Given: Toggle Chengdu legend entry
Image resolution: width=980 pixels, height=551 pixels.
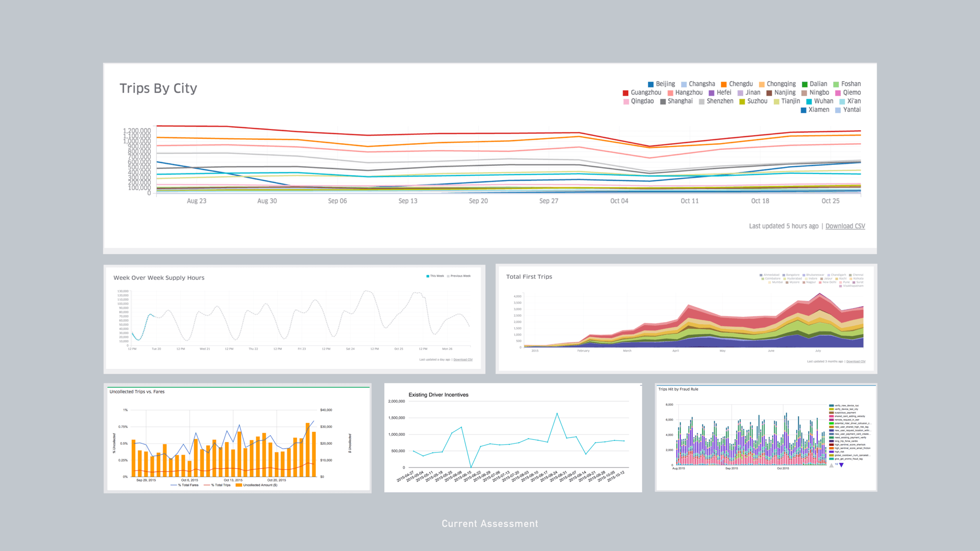Looking at the screenshot, I should click(x=737, y=84).
